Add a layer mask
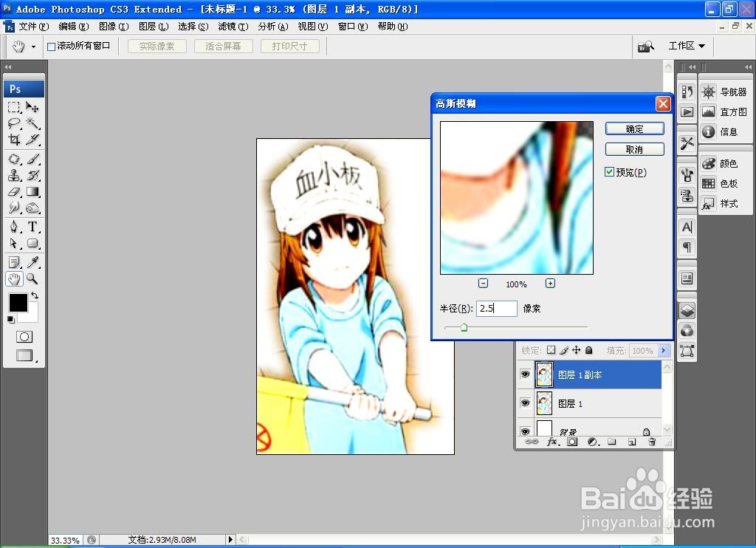This screenshot has width=756, height=548. pos(572,442)
